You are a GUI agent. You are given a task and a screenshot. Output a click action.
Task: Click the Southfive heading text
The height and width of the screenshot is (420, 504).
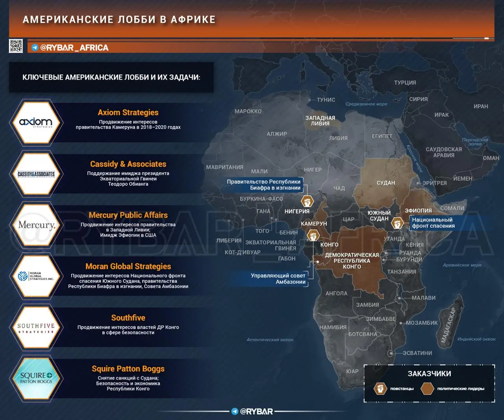click(x=128, y=318)
